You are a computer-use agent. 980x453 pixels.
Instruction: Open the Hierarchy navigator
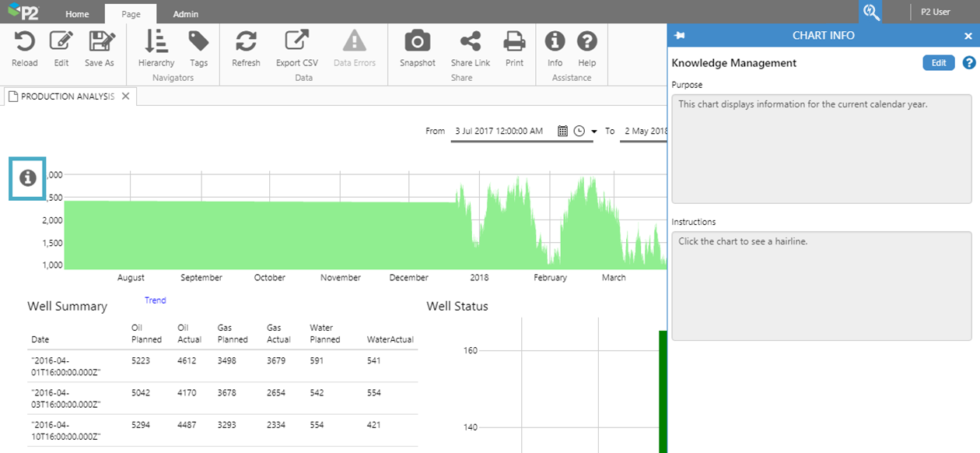[156, 42]
